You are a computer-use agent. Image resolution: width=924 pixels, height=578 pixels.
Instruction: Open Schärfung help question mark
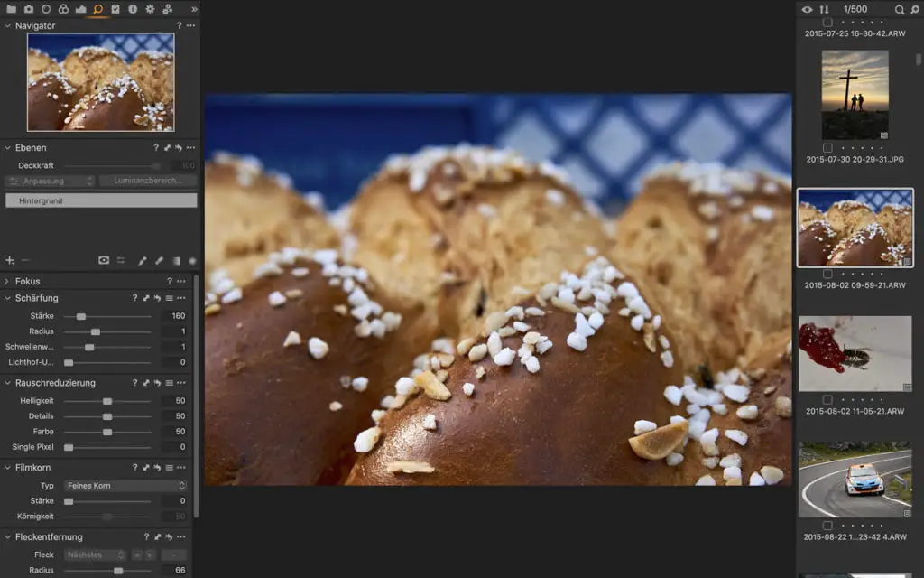(135, 298)
